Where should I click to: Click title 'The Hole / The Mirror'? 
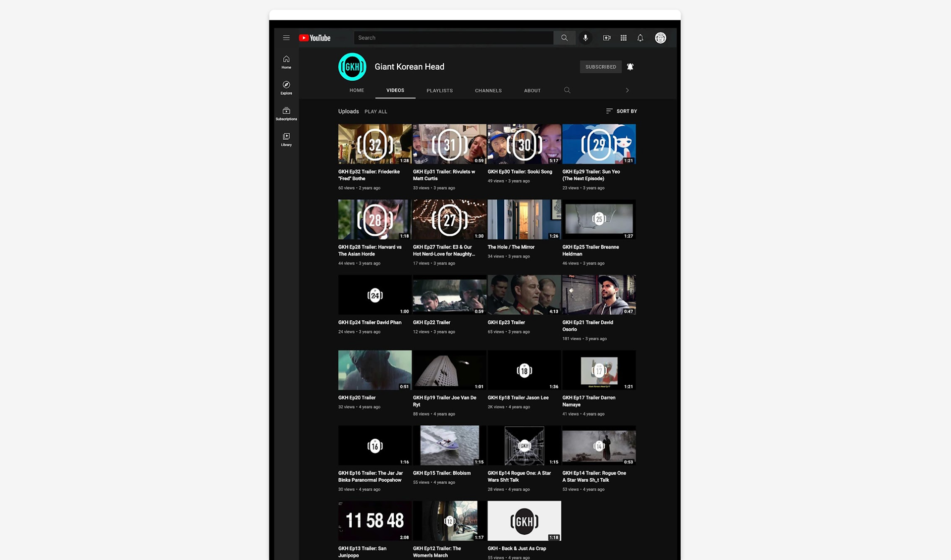[x=511, y=247]
